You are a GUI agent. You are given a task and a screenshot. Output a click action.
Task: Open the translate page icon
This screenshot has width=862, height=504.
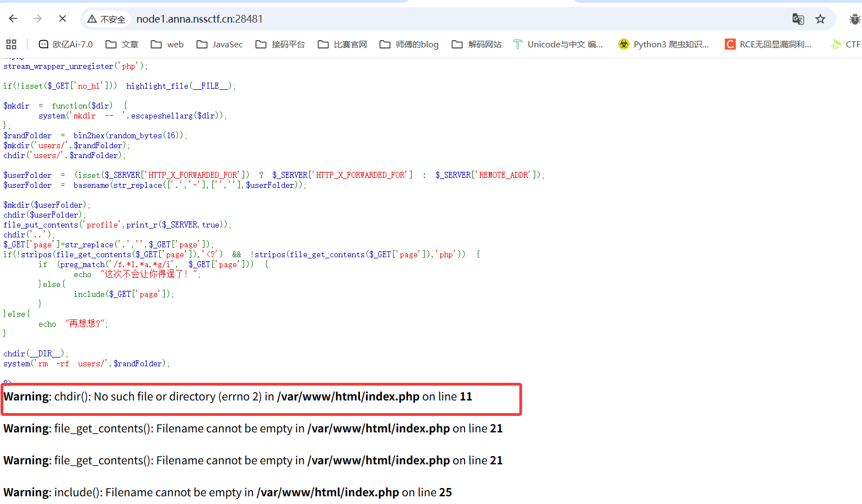point(798,19)
